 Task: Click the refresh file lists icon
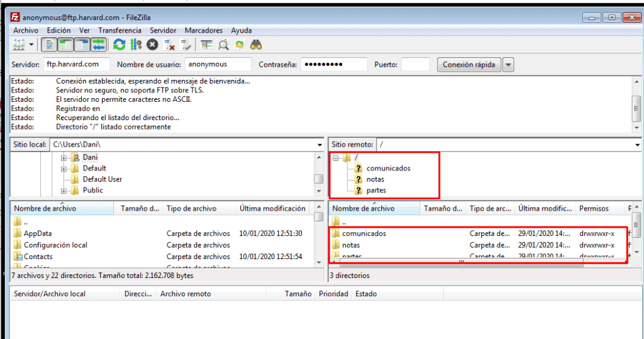119,45
